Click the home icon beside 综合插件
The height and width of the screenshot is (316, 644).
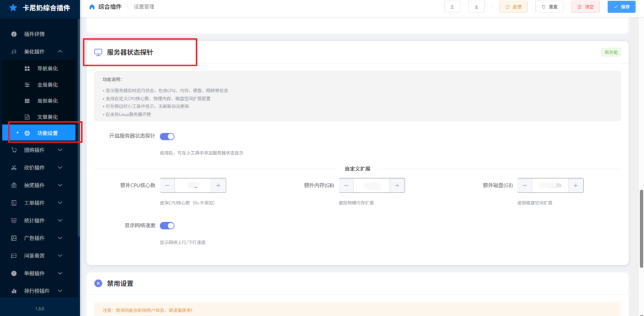pos(92,7)
